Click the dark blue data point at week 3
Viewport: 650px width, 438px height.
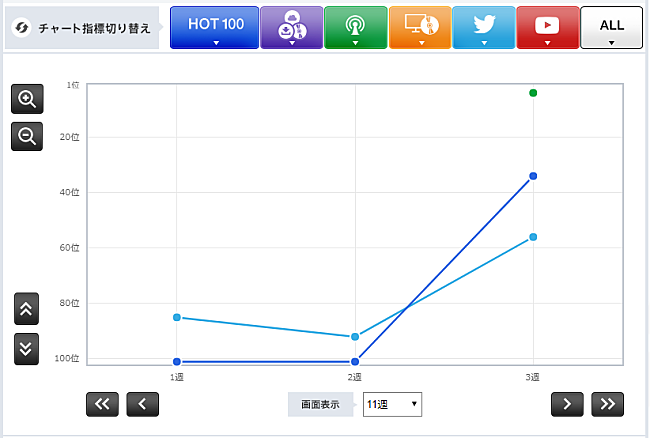point(533,176)
